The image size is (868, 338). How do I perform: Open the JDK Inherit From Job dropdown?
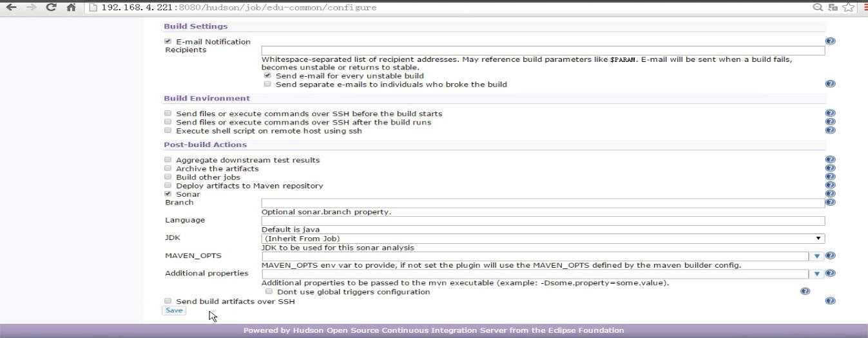pyautogui.click(x=543, y=238)
